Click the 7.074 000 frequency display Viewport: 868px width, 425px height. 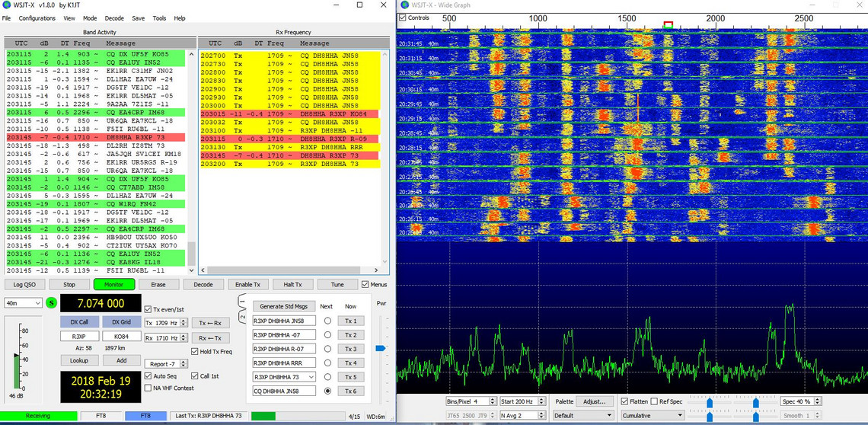pyautogui.click(x=101, y=303)
